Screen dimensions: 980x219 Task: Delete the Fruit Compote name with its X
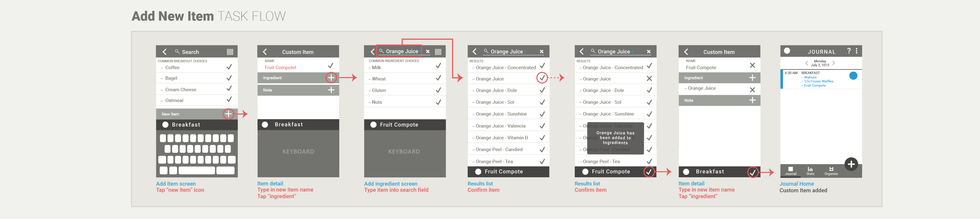coord(752,65)
